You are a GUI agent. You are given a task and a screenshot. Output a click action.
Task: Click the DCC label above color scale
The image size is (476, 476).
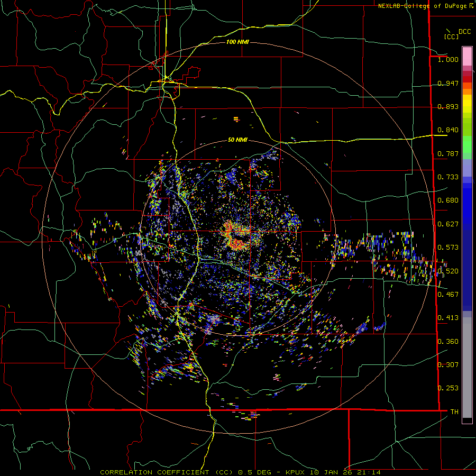[464, 32]
